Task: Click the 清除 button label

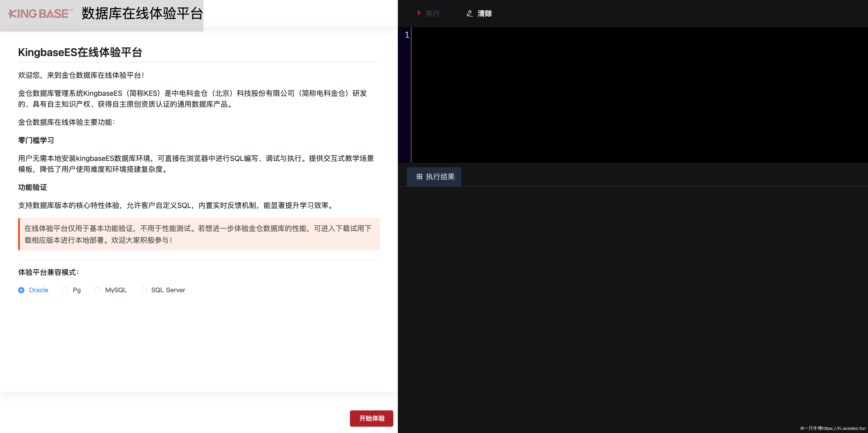Action: (x=485, y=14)
